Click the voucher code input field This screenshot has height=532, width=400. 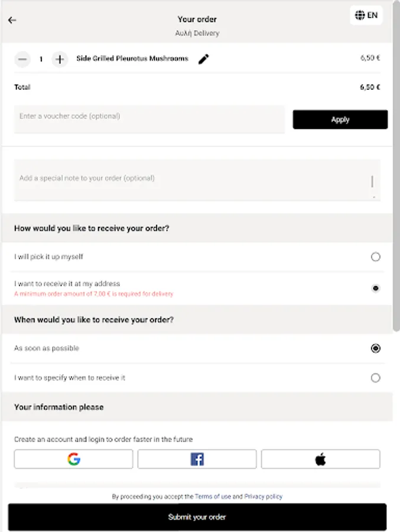click(149, 117)
